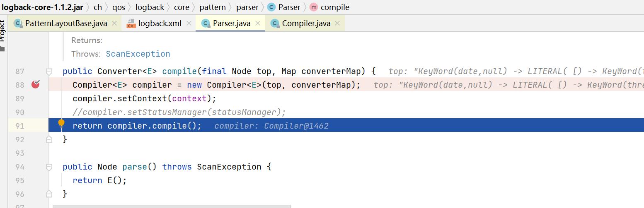Screen dimensions: 644x208
Task: Click the 'core' breadcrumb segment
Action: click(182, 7)
